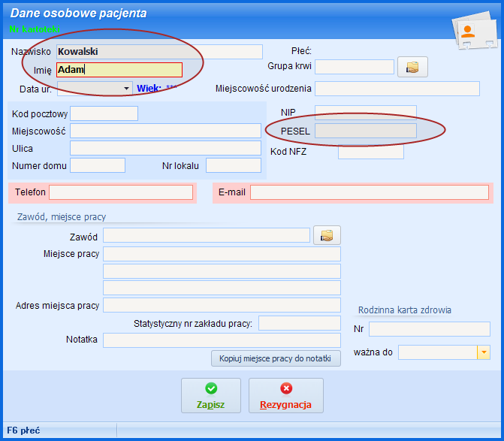Select the Nazwisko field containing Kowalski
Screen dimensions: 504x441
tap(159, 52)
